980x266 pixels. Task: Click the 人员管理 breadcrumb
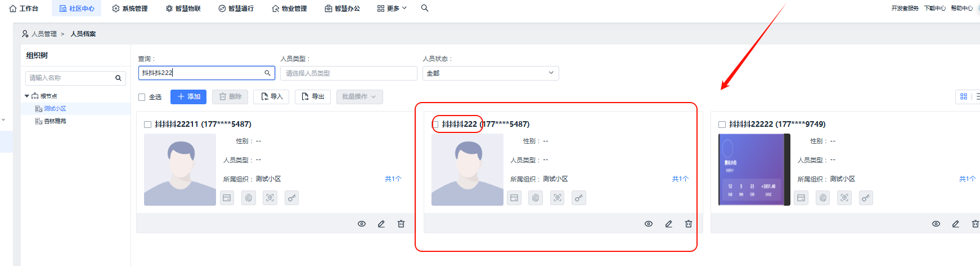(x=44, y=34)
